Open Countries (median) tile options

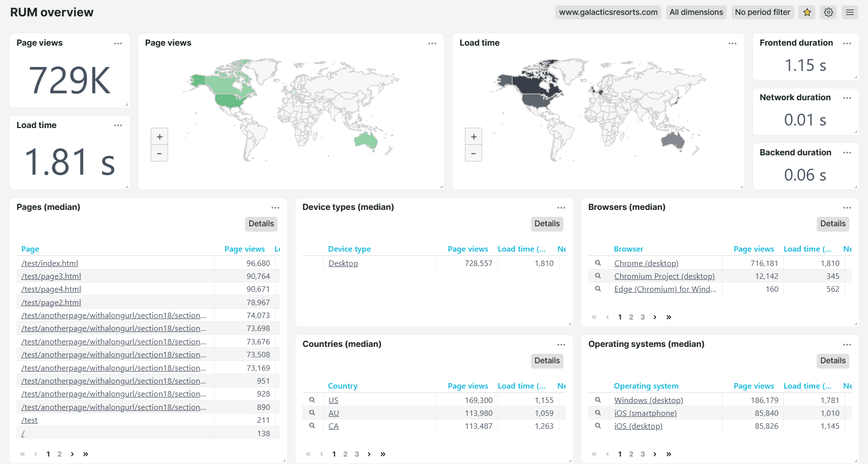click(x=561, y=344)
